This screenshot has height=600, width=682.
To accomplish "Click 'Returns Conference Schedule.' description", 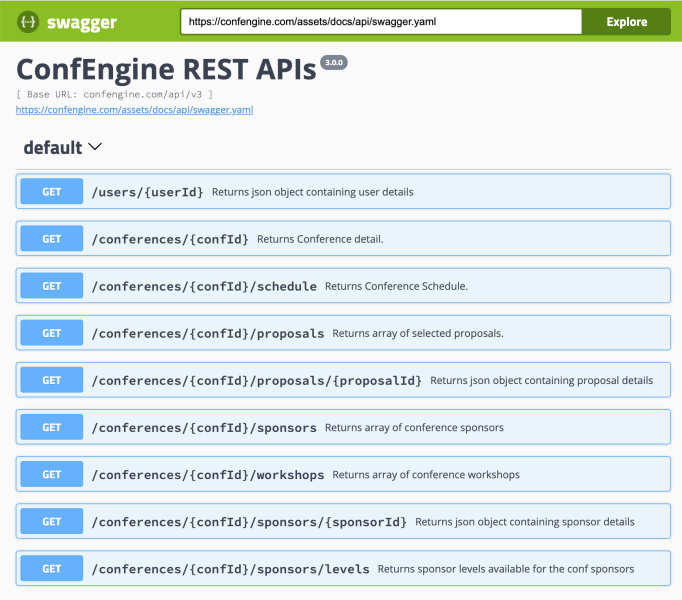I will coord(396,286).
